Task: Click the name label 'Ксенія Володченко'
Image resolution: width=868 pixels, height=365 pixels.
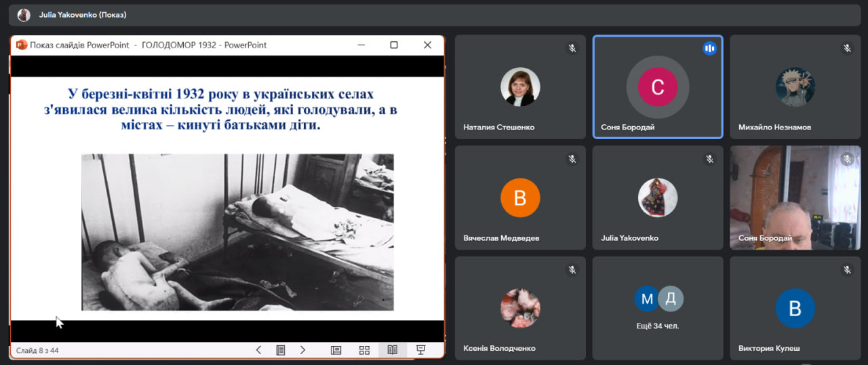Action: click(499, 349)
